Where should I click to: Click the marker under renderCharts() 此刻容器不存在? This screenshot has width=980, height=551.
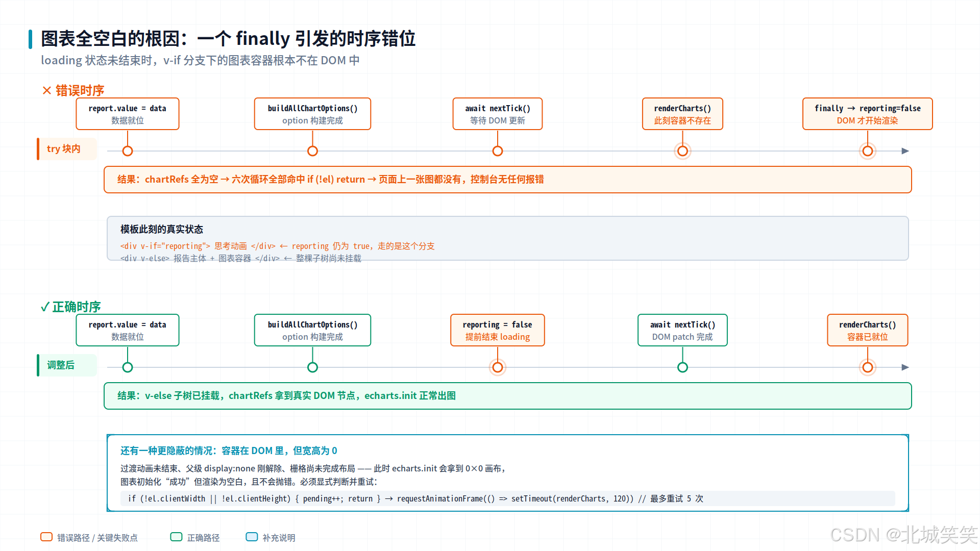pos(682,151)
